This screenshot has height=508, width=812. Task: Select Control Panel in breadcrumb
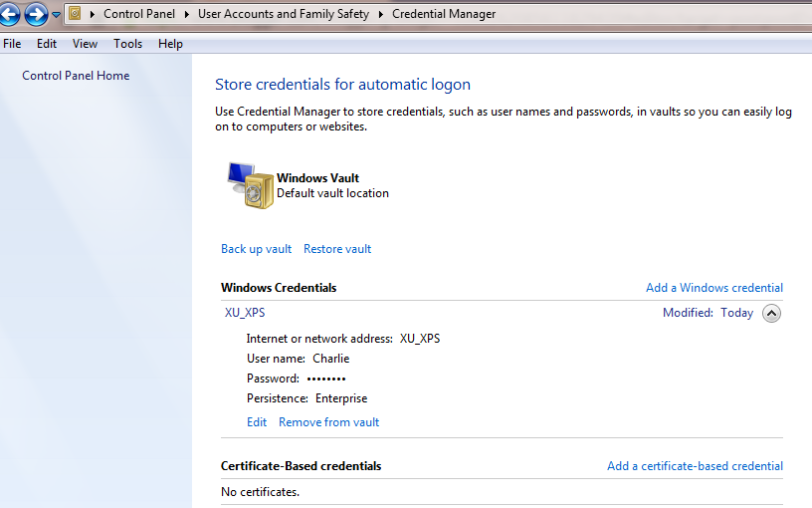pyautogui.click(x=139, y=14)
